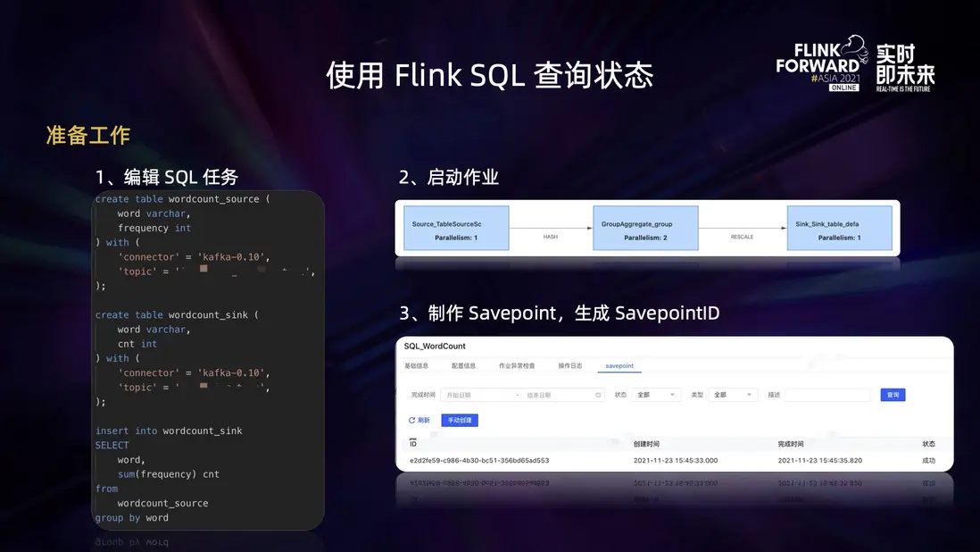This screenshot has height=552, width=980.
Task: Click the RESCALE edge label
Action: (742, 237)
